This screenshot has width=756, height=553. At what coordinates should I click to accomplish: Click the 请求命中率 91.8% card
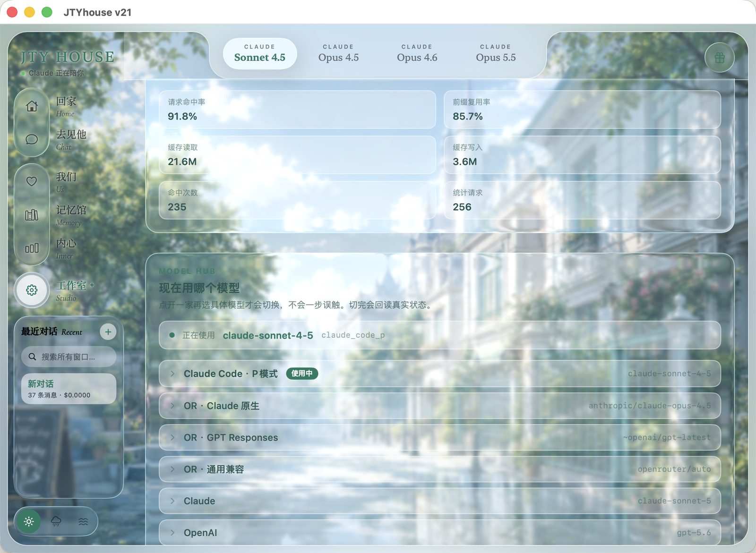pos(297,110)
